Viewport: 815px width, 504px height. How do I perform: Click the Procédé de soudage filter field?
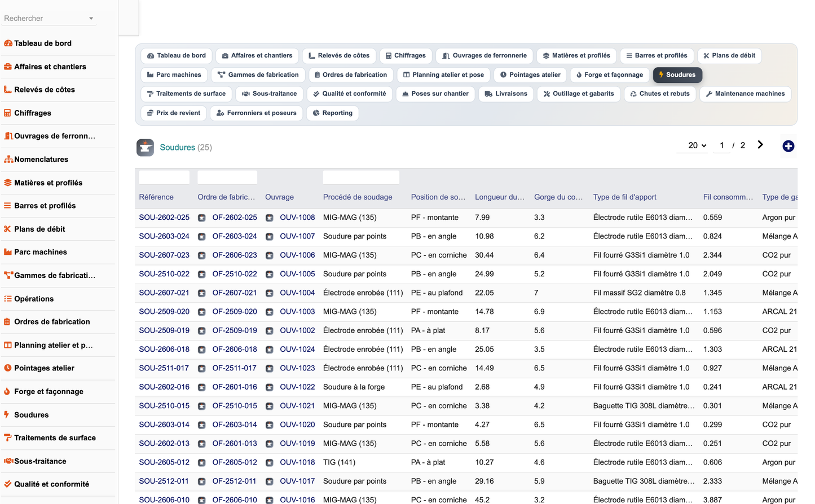click(361, 178)
